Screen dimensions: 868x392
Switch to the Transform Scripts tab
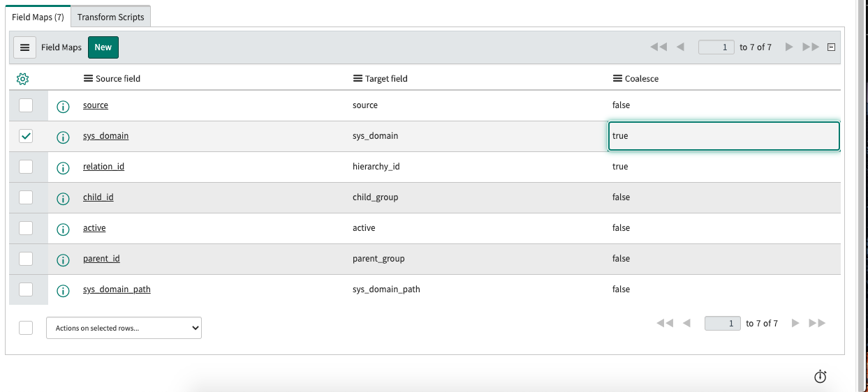[110, 17]
